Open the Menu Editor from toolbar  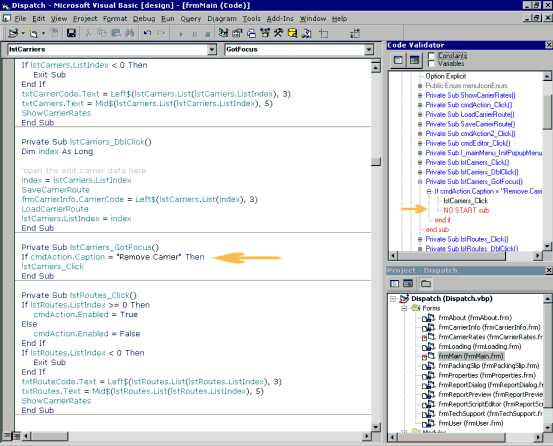click(x=54, y=33)
